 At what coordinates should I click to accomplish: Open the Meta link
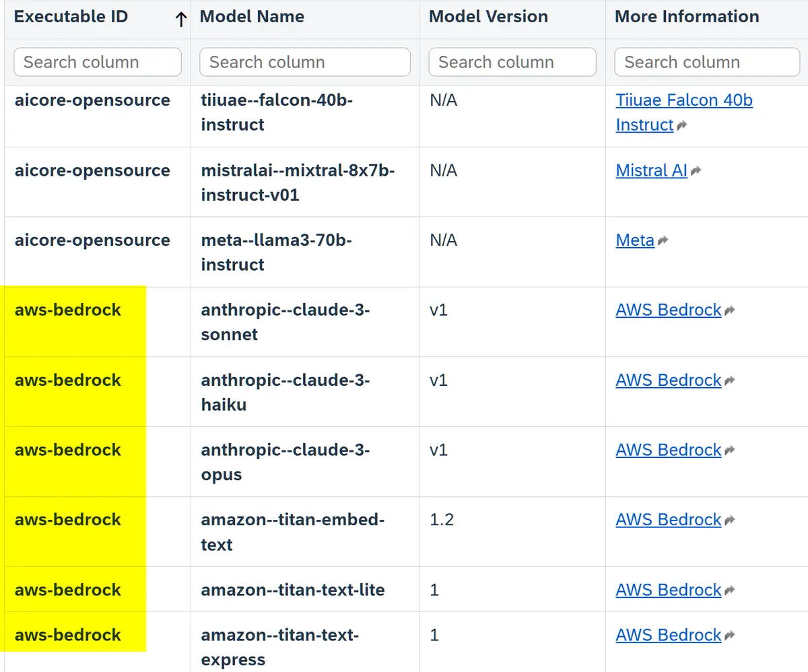coord(635,240)
